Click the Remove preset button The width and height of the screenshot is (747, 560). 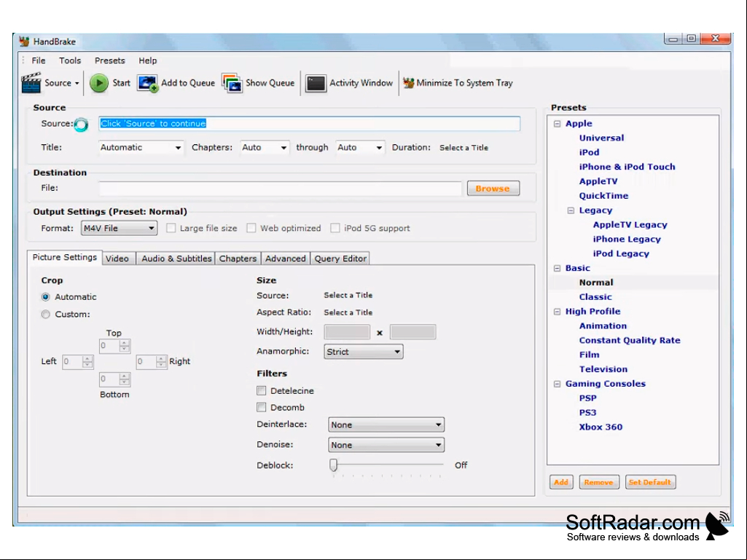[x=599, y=482]
